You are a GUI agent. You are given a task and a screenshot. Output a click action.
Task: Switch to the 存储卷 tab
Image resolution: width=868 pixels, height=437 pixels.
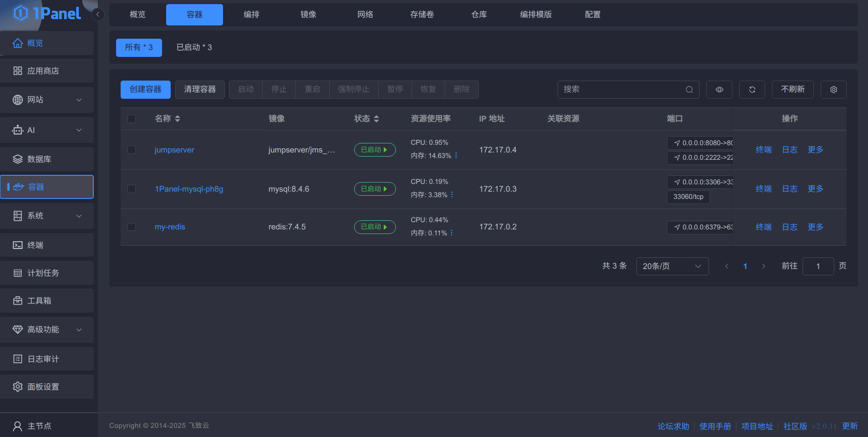[x=422, y=15]
